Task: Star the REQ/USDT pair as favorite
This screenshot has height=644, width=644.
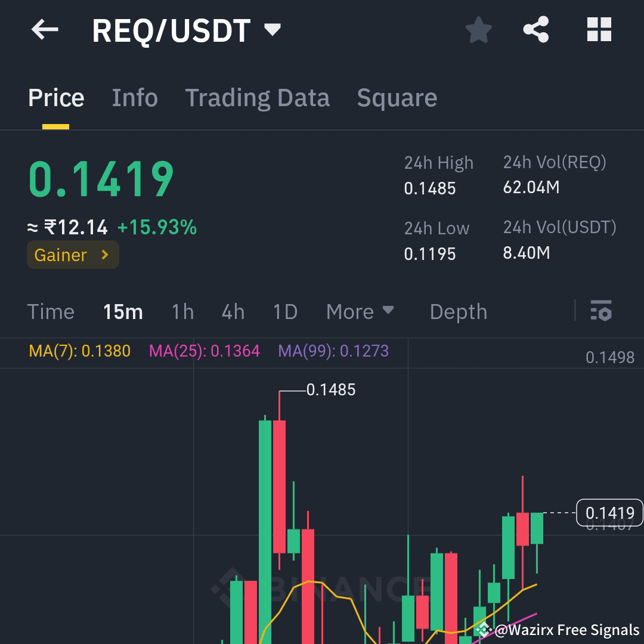Action: [479, 29]
